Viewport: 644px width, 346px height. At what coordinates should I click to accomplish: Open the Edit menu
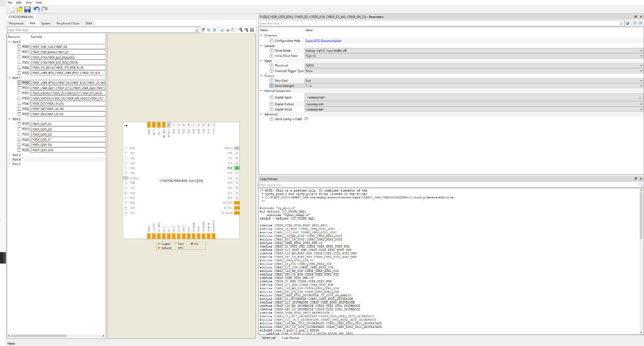tap(19, 2)
